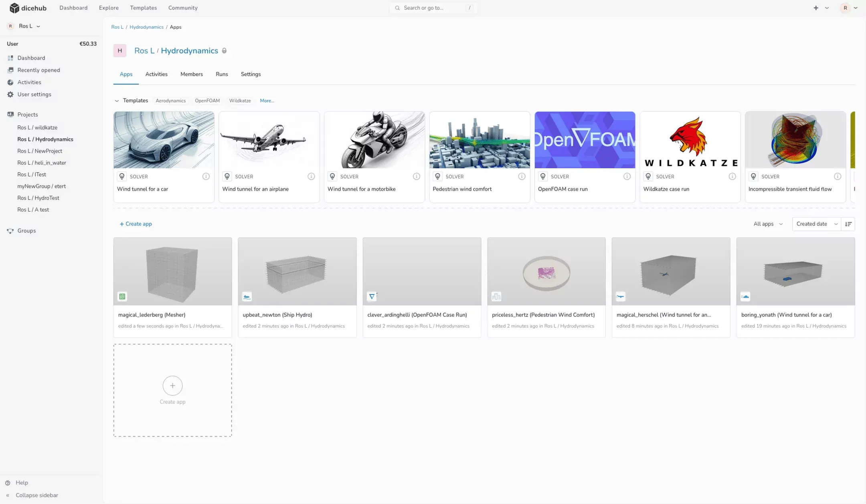This screenshot has width=866, height=504.
Task: Click the round plus in empty Create app card
Action: point(172,385)
